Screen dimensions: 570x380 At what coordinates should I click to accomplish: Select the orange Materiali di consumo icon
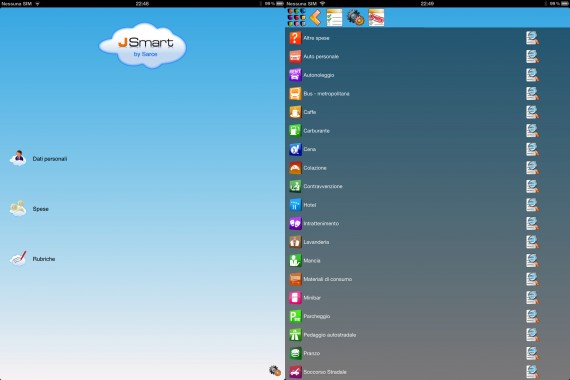point(295,279)
